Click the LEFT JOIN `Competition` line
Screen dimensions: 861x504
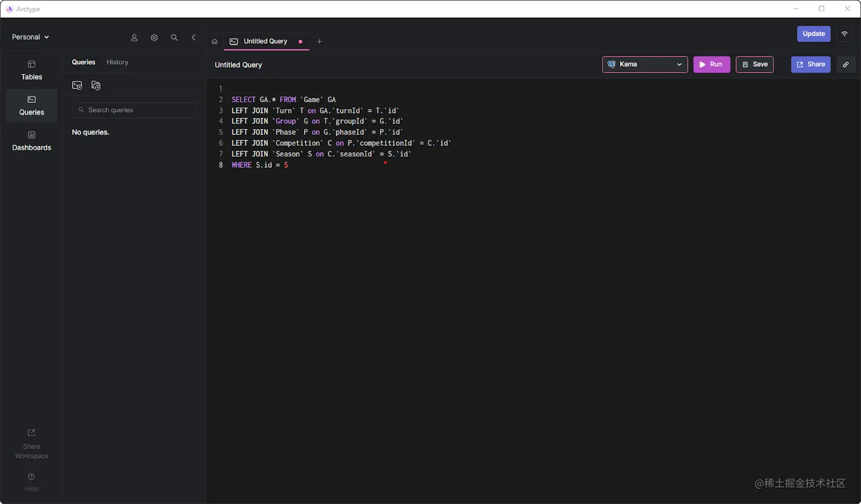pyautogui.click(x=341, y=143)
